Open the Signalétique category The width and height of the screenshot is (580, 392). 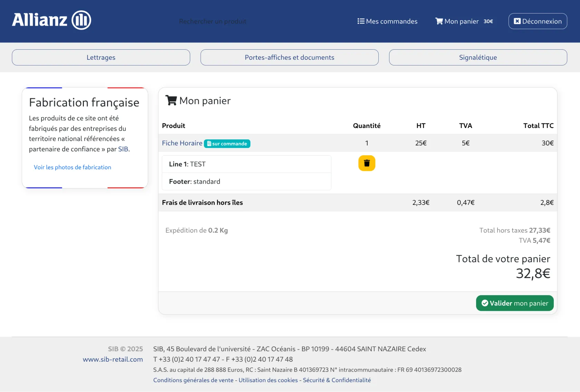[478, 58]
